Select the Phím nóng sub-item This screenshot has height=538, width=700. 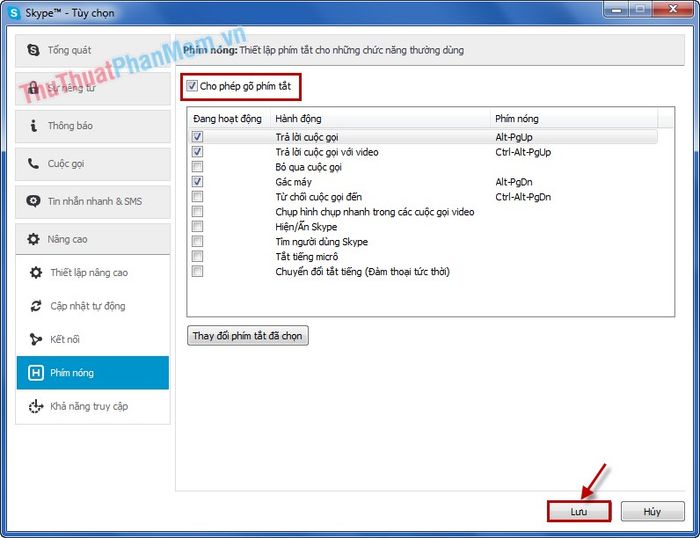click(93, 373)
